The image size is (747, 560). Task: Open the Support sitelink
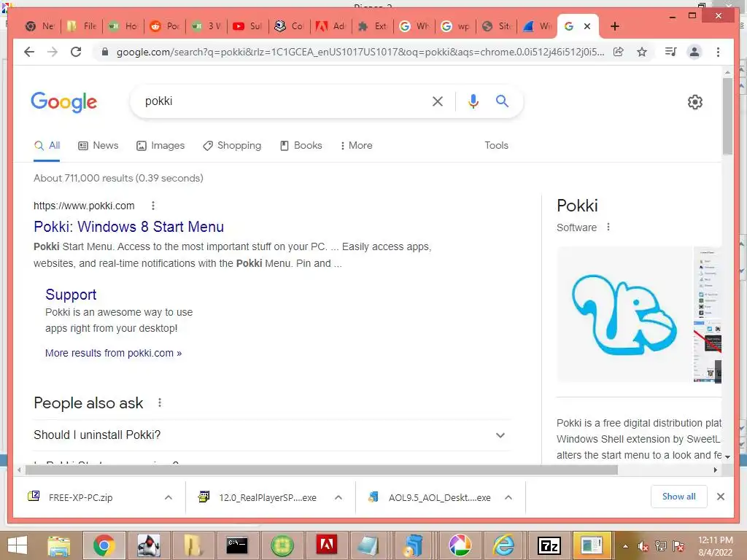coord(71,295)
